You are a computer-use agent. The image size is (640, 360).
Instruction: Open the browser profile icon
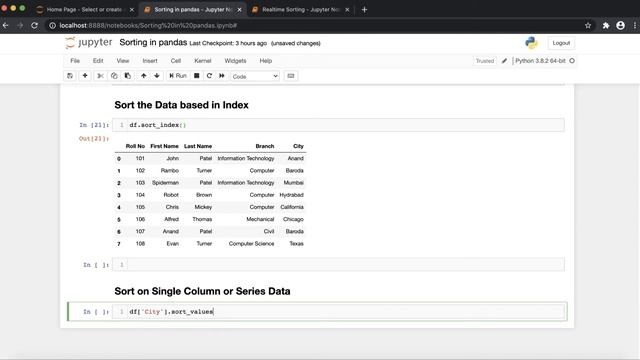click(620, 25)
